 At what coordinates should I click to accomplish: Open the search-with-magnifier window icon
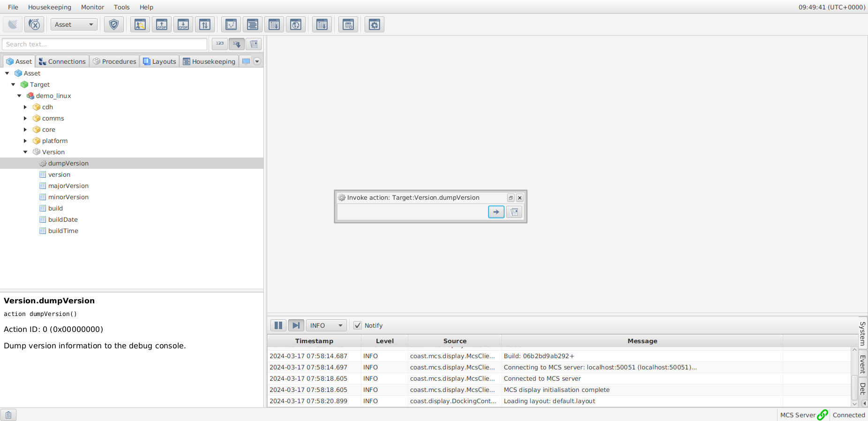pos(140,24)
